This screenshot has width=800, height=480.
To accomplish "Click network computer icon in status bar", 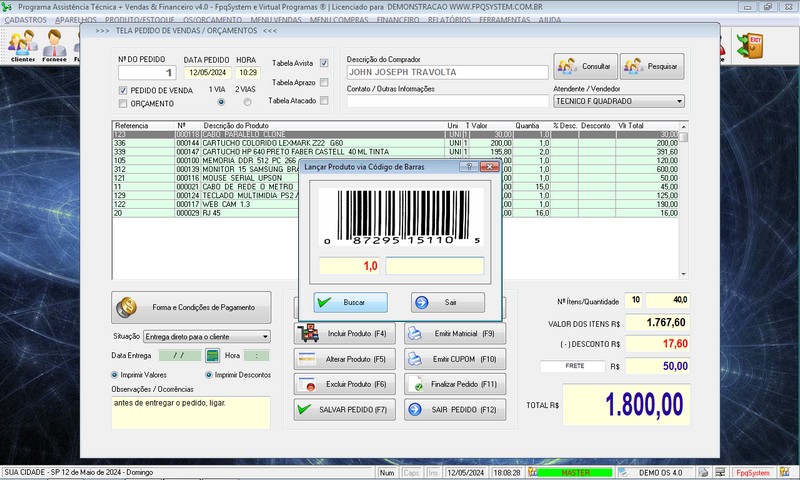I will click(x=720, y=472).
